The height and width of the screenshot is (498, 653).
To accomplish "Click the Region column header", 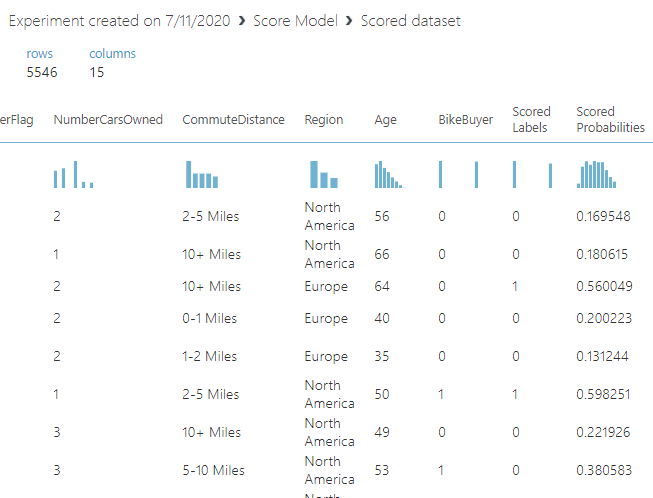I will 324,120.
